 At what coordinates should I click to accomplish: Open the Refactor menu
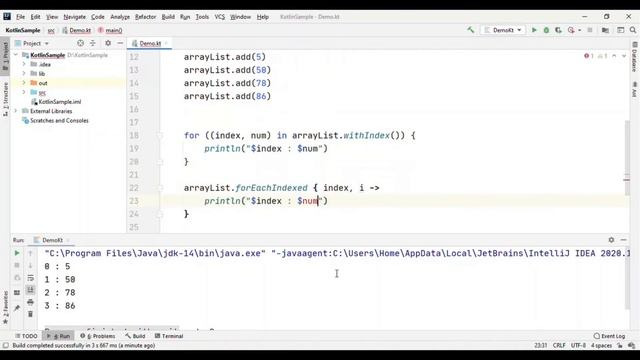146,17
